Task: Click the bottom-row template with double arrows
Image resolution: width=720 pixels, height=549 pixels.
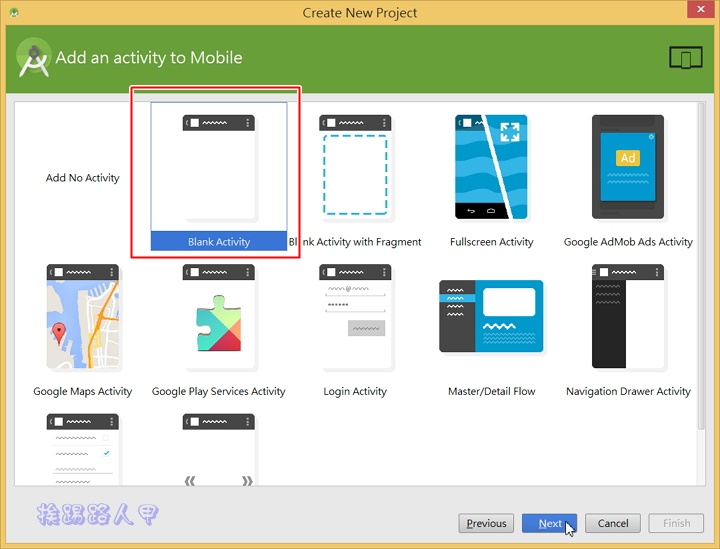Action: [x=219, y=450]
